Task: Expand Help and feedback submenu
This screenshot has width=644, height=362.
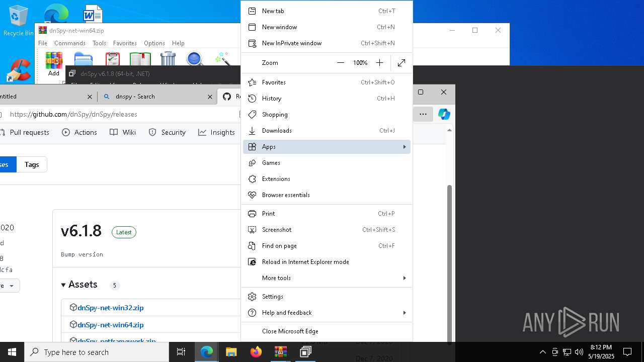Action: (x=327, y=313)
